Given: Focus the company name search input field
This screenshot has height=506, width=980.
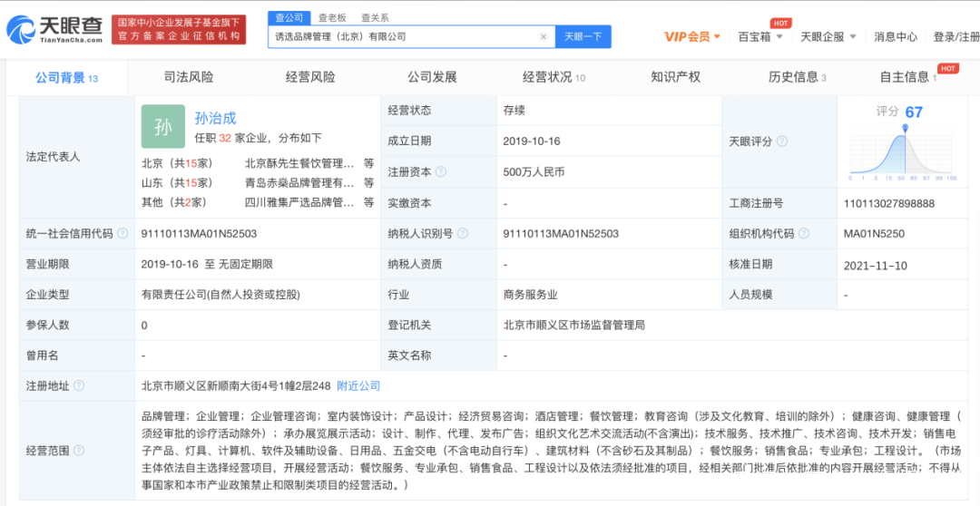Looking at the screenshot, I should point(404,37).
